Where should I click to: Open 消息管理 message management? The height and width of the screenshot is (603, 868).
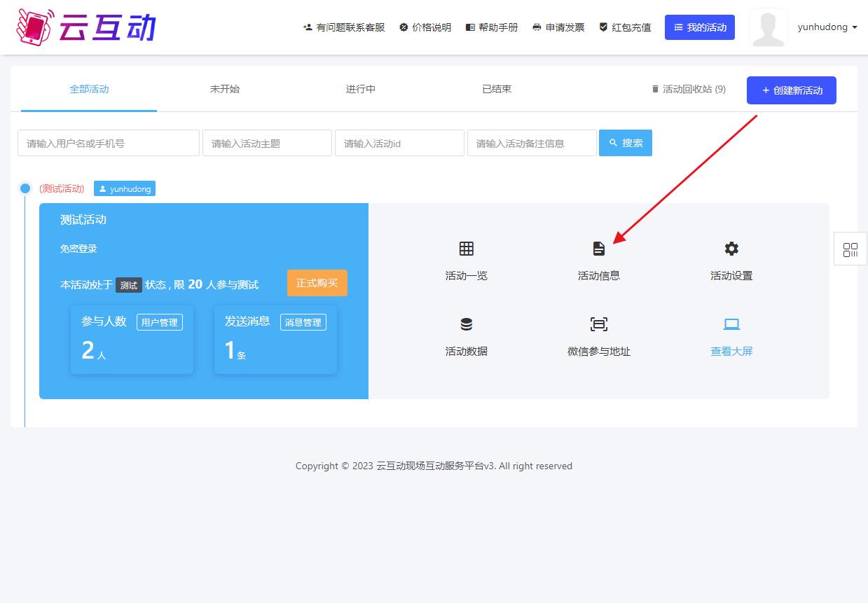point(303,322)
